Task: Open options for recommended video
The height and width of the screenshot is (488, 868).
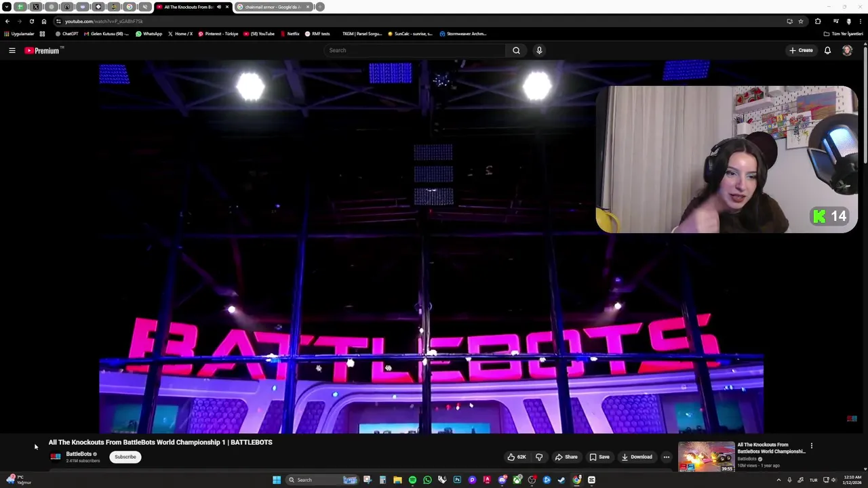Action: click(811, 446)
